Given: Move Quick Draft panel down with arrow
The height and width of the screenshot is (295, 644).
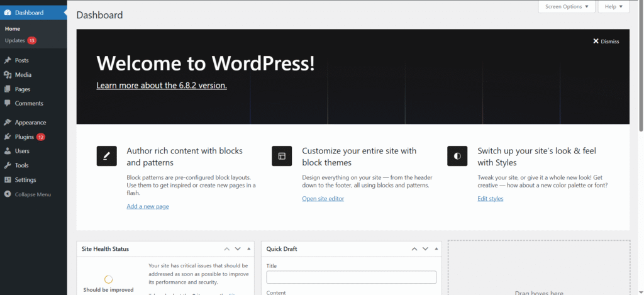Looking at the screenshot, I should coord(423,249).
